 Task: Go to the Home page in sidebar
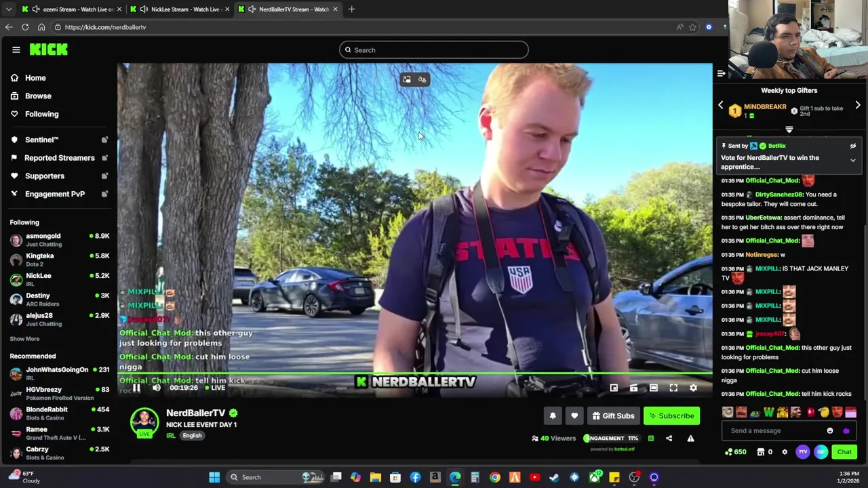point(28,78)
